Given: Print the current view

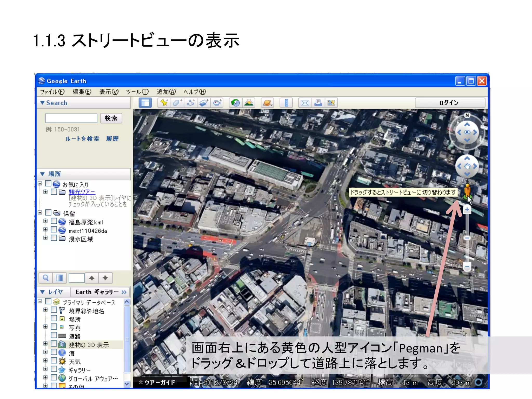Looking at the screenshot, I should pyautogui.click(x=318, y=103).
